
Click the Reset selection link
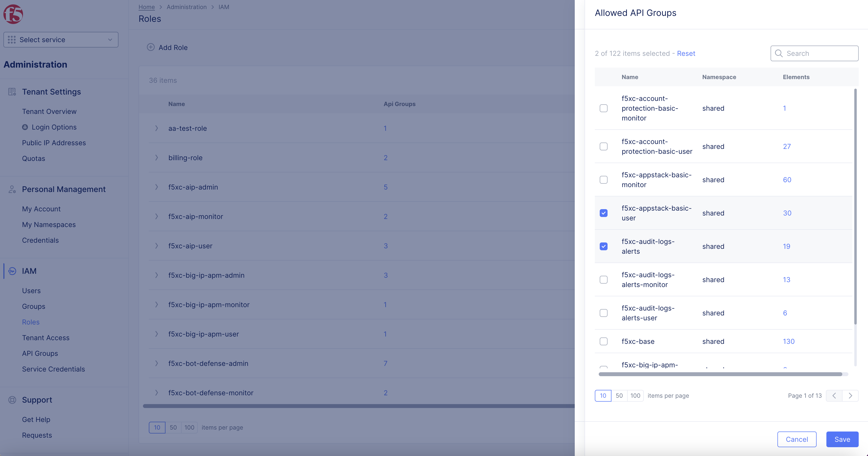(686, 53)
